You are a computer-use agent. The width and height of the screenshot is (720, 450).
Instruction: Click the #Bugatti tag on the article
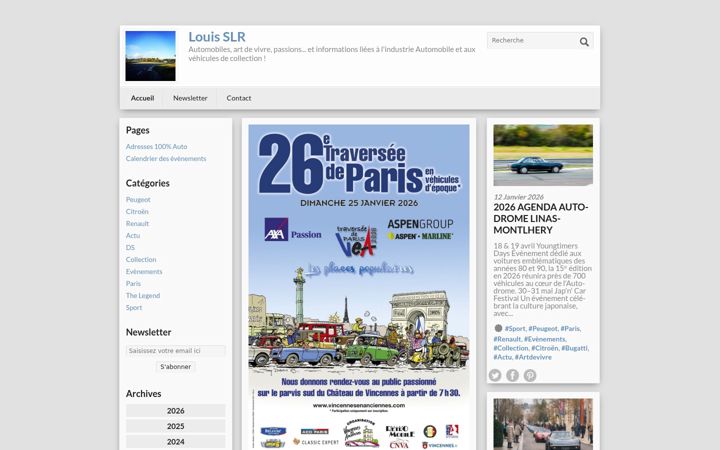(x=575, y=348)
